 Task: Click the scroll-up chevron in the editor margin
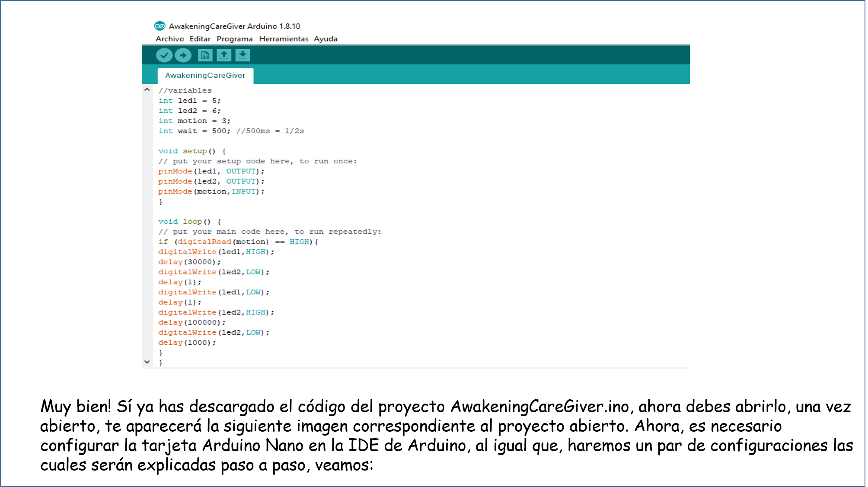click(x=147, y=90)
